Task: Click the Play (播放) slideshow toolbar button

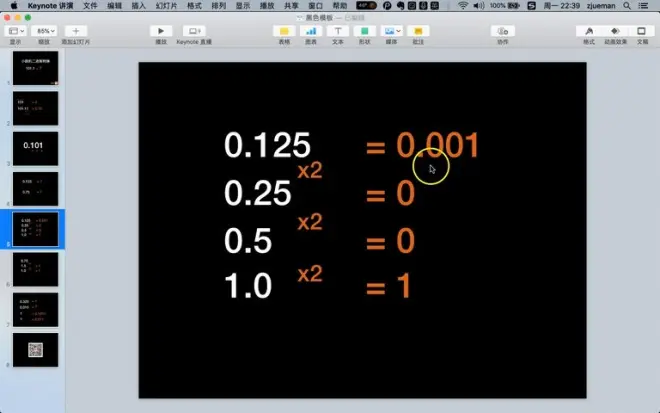Action: pyautogui.click(x=161, y=32)
